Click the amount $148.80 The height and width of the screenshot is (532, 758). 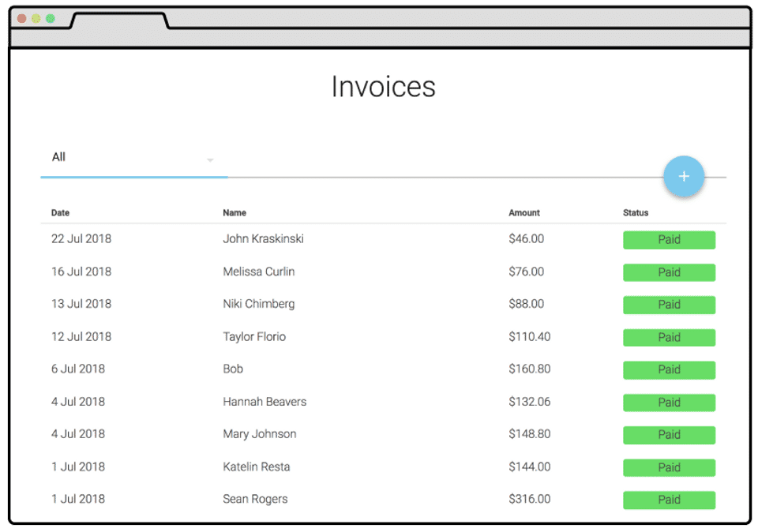click(529, 434)
